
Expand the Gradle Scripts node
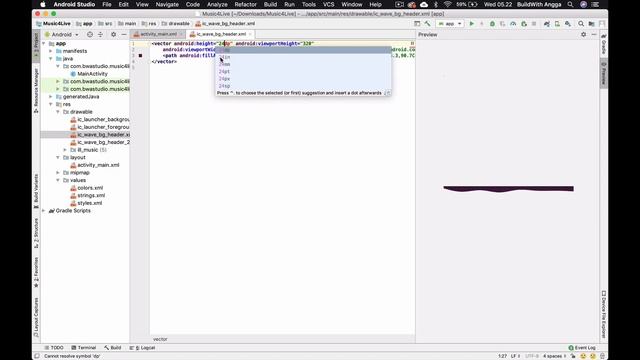point(44,211)
